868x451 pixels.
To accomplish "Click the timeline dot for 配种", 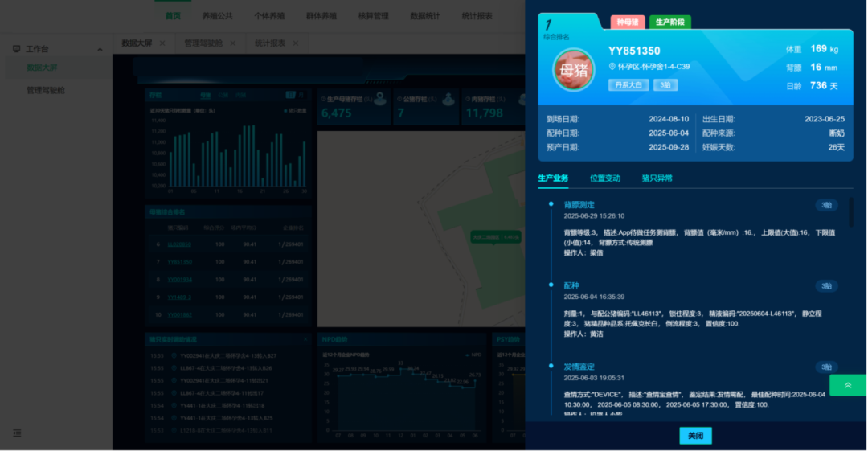I will point(551,285).
